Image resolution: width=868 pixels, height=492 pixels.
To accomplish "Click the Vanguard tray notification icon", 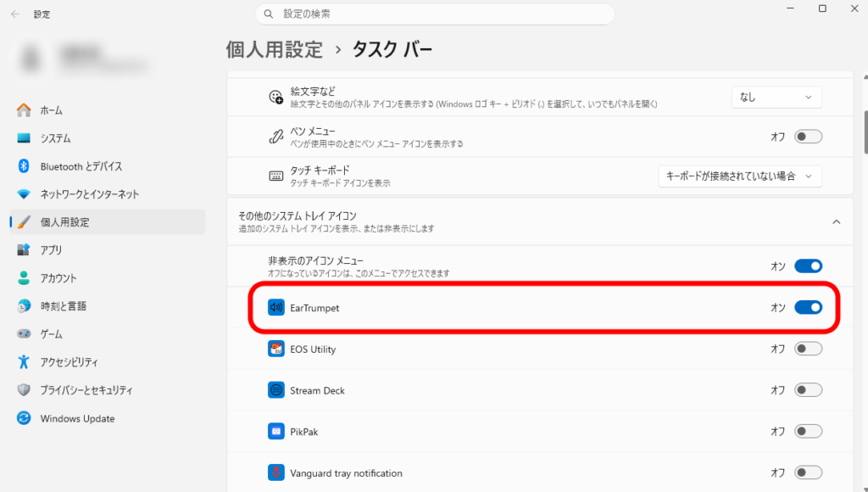I will tap(275, 472).
